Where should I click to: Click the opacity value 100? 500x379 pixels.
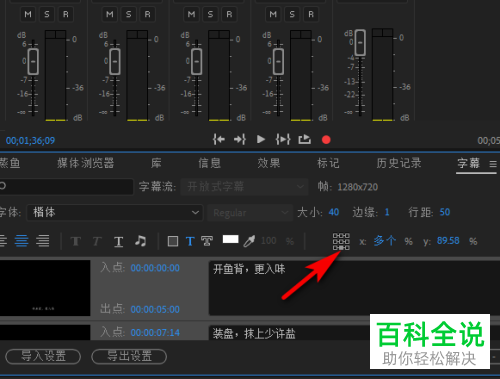coord(269,241)
